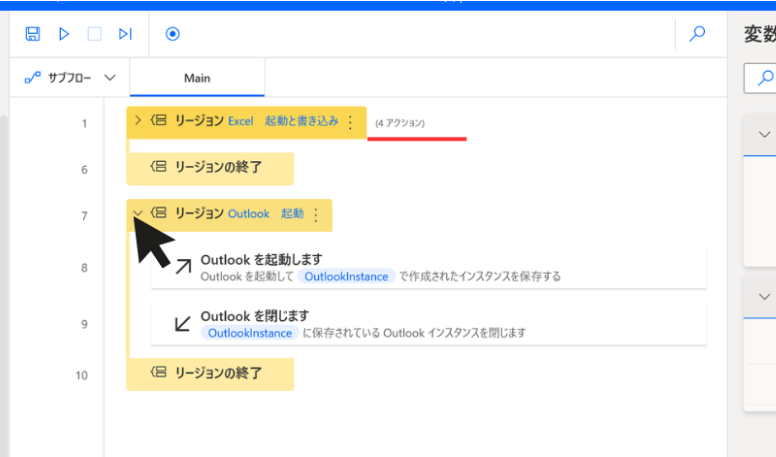Run next action with step icon
Screen dimensions: 776x457
click(125, 34)
